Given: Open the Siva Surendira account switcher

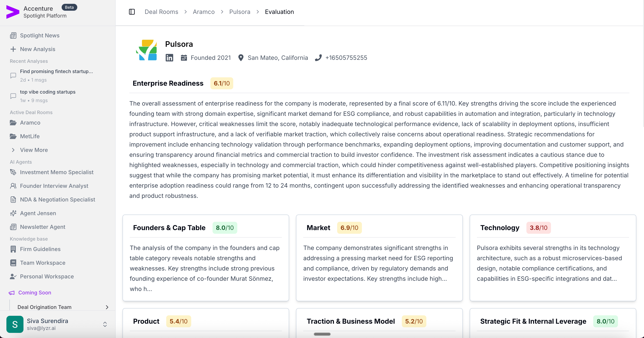Looking at the screenshot, I should coord(105,325).
